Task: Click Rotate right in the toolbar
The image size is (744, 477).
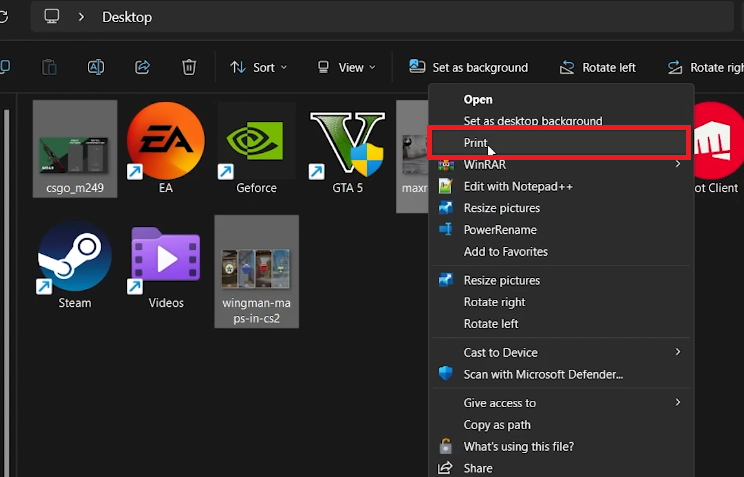Action: click(x=705, y=67)
